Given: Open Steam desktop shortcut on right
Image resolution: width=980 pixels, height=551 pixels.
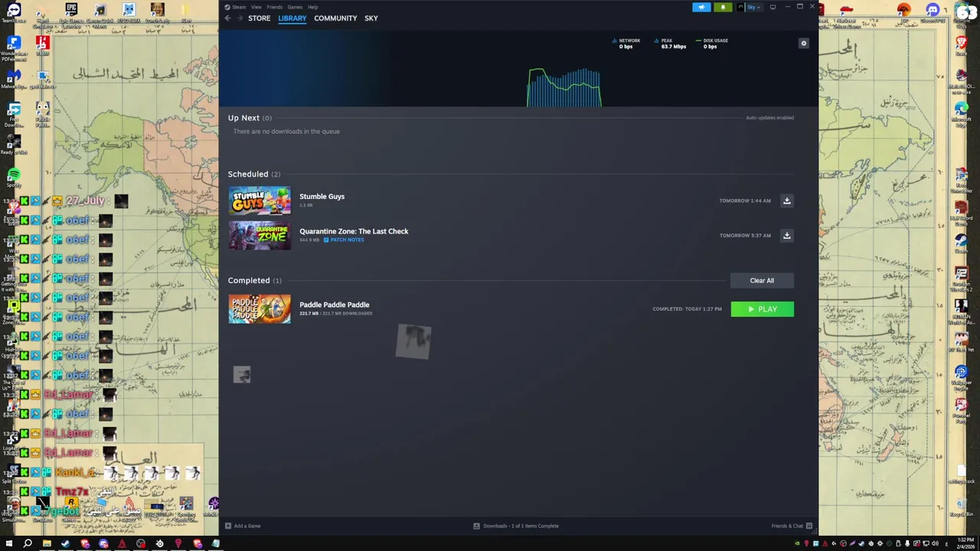Looking at the screenshot, I should (961, 243).
